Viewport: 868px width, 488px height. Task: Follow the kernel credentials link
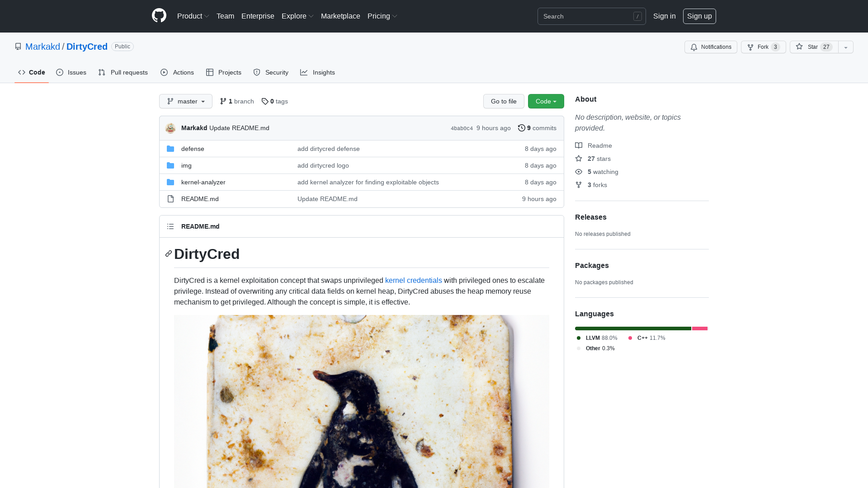click(413, 280)
